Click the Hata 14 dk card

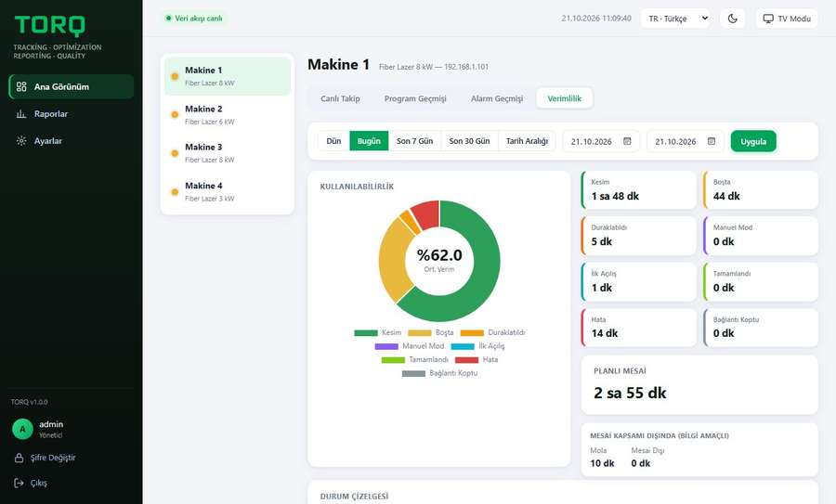638,328
